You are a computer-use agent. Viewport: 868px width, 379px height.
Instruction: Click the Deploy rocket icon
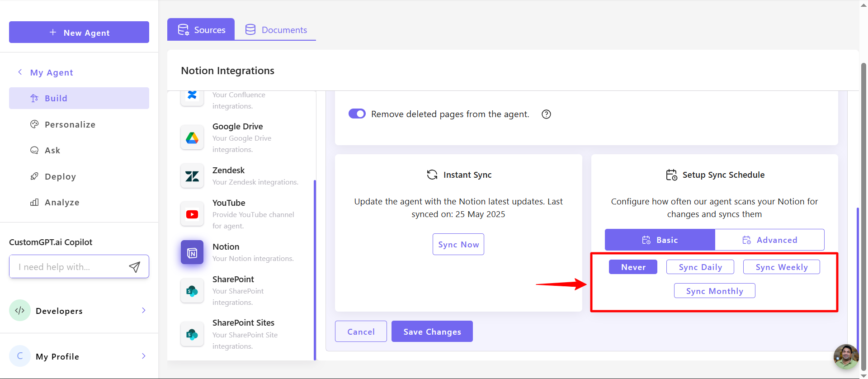(x=34, y=176)
